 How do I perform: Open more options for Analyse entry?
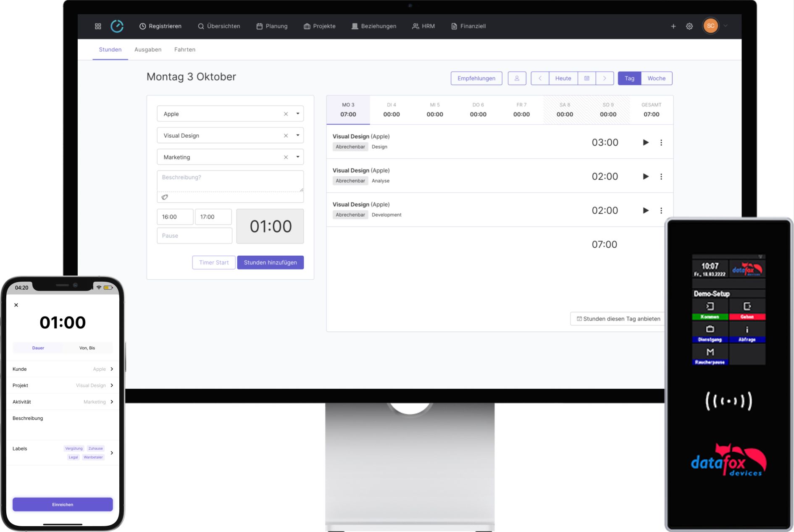point(661,176)
